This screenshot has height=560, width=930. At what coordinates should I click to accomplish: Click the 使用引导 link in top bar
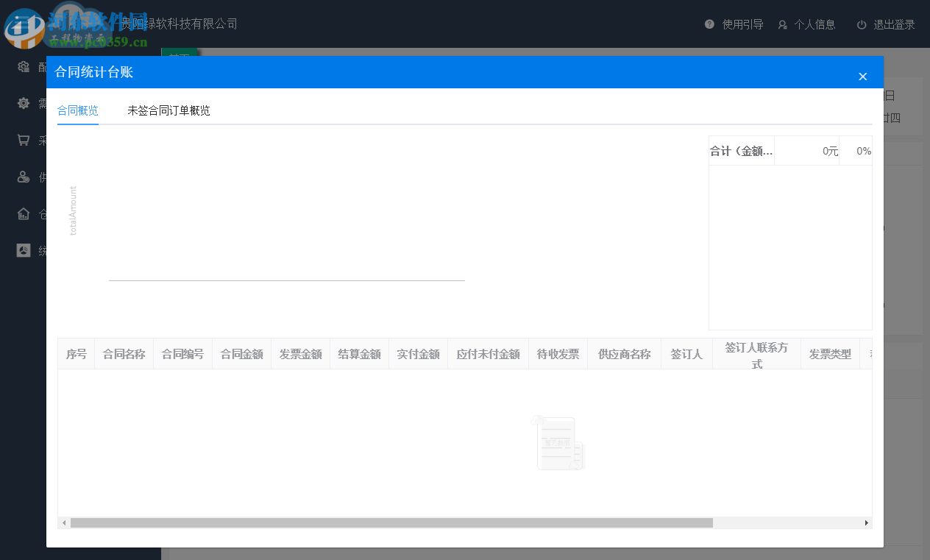743,24
